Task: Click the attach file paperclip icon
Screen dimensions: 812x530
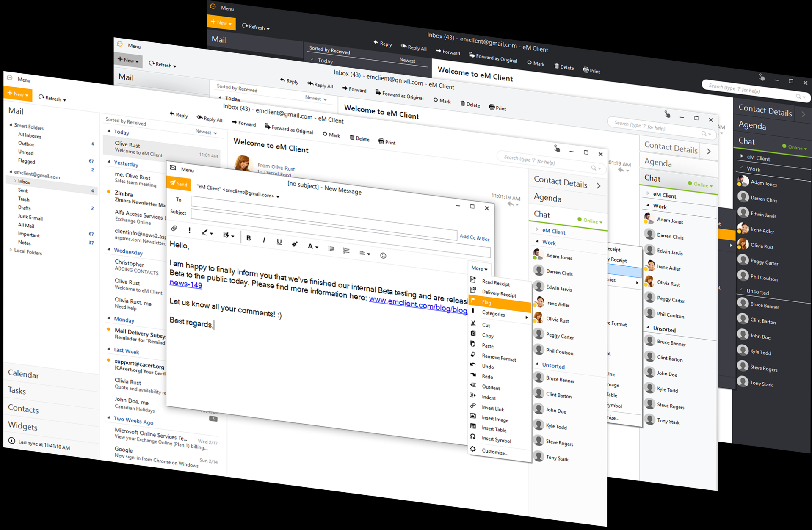Action: click(174, 229)
